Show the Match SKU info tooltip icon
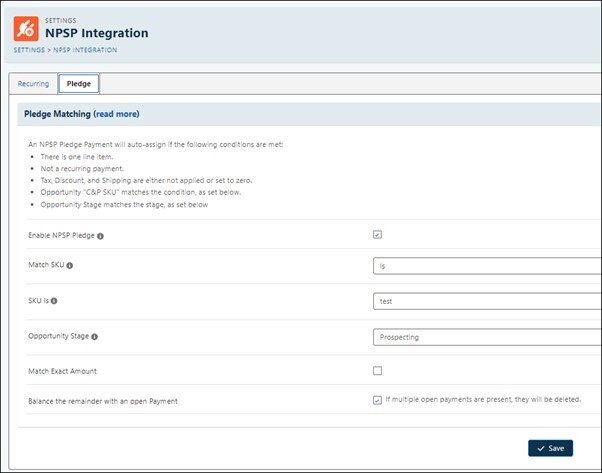 click(x=69, y=265)
